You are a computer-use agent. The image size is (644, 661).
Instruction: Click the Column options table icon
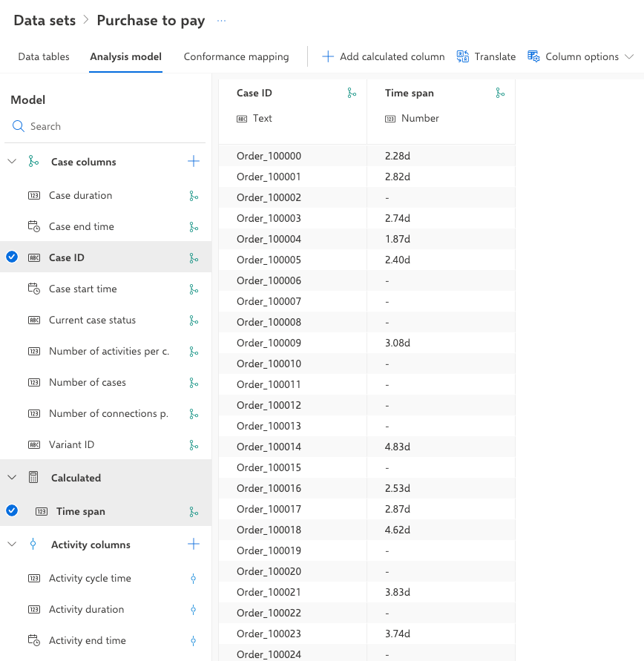(x=533, y=56)
